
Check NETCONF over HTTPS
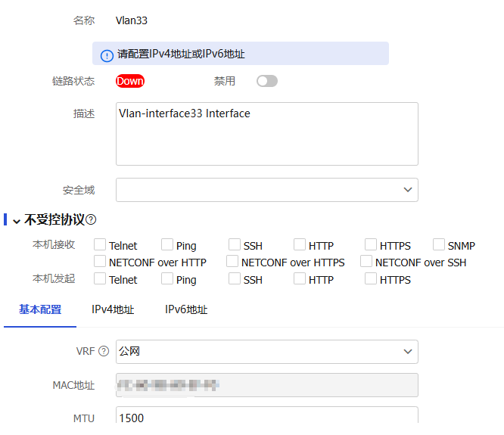[232, 262]
